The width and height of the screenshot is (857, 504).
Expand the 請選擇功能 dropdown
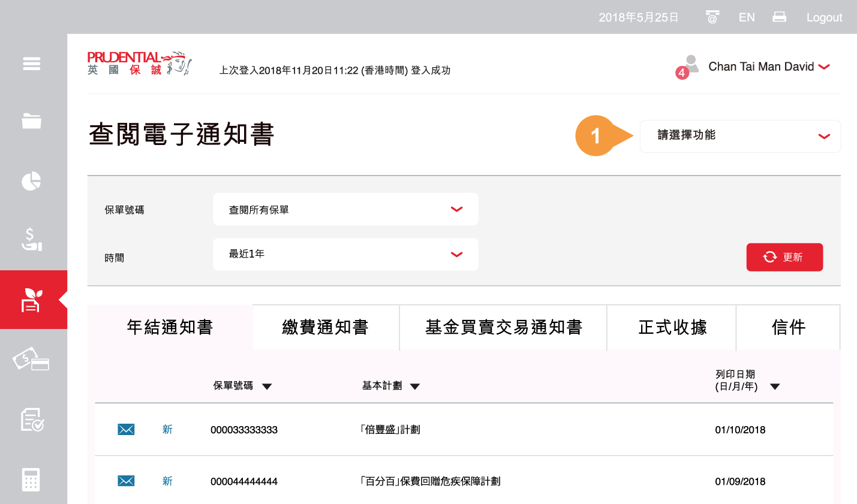(740, 136)
